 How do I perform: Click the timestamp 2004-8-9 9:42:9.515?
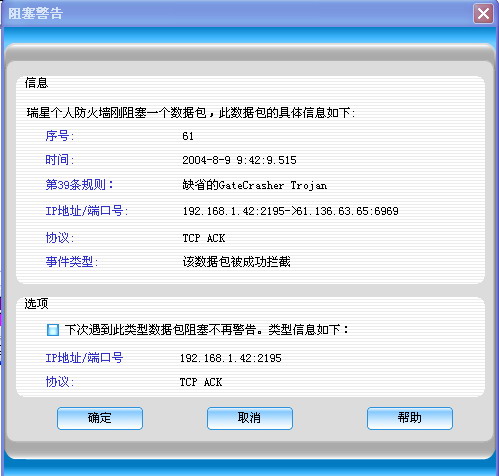239,160
